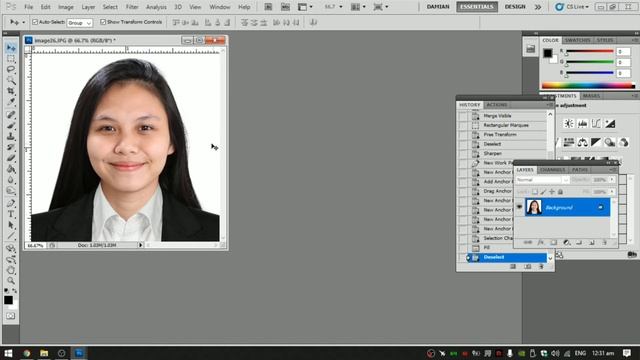The height and width of the screenshot is (360, 640).
Task: Switch to the Channels tab
Action: (x=552, y=169)
